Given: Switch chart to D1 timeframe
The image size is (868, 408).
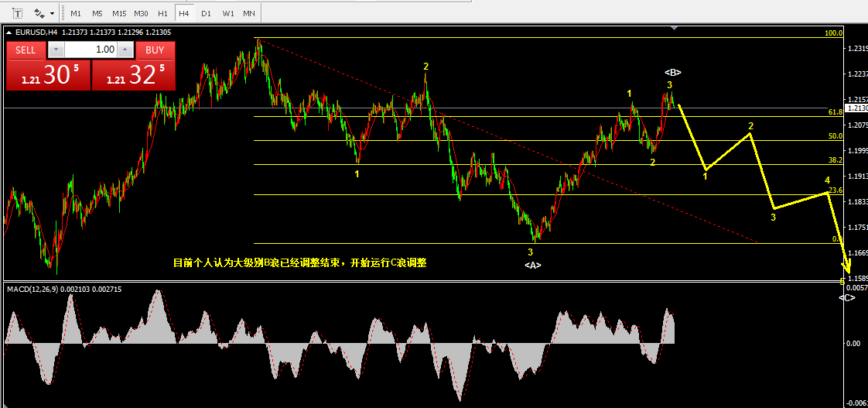Looking at the screenshot, I should [x=206, y=12].
